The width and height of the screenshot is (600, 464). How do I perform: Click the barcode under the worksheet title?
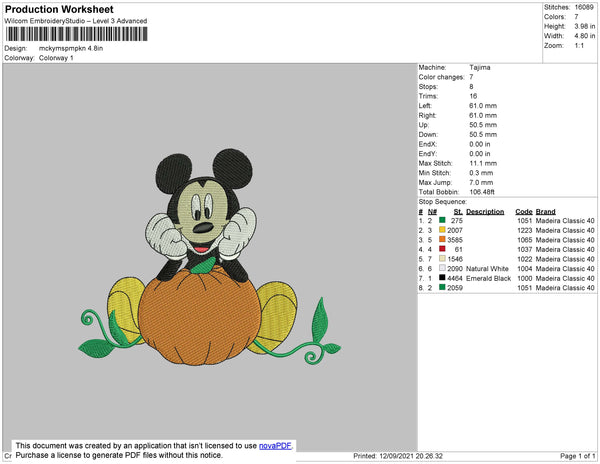pyautogui.click(x=76, y=34)
